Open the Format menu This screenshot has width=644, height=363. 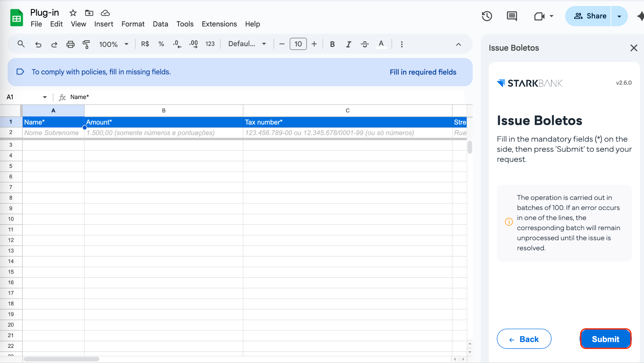pos(133,24)
